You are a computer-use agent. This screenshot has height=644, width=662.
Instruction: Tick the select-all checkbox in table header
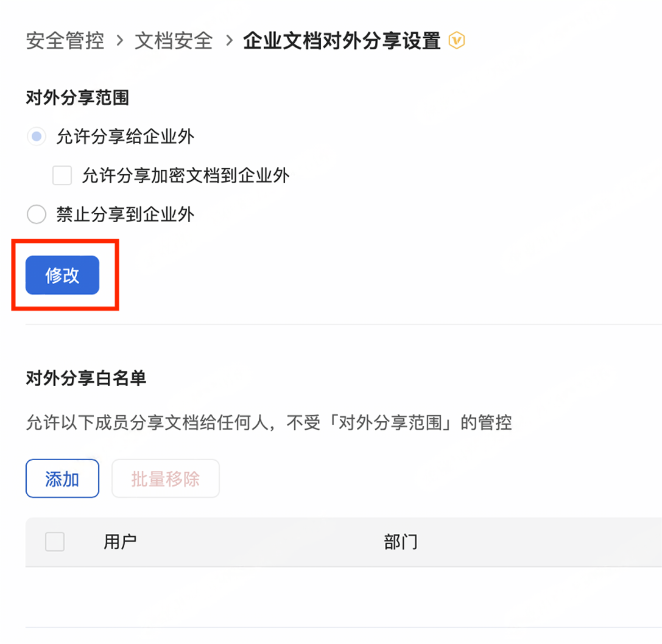[x=55, y=542]
